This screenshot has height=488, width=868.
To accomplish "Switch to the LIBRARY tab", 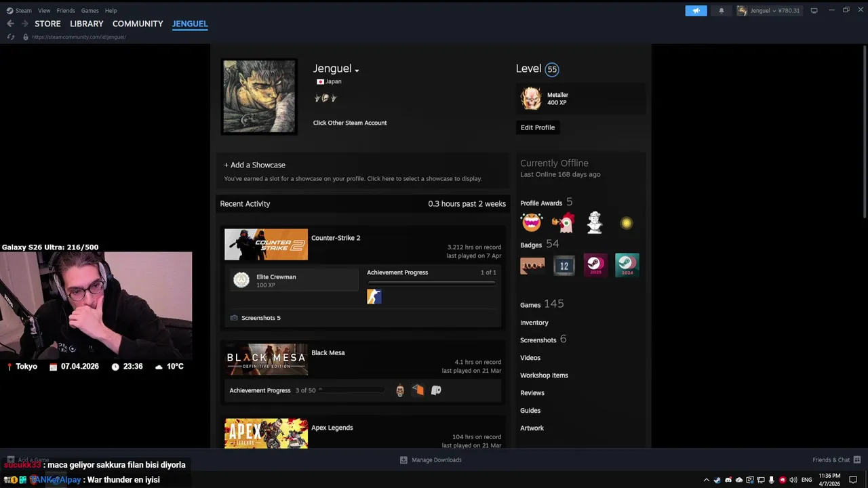I will tap(87, 24).
